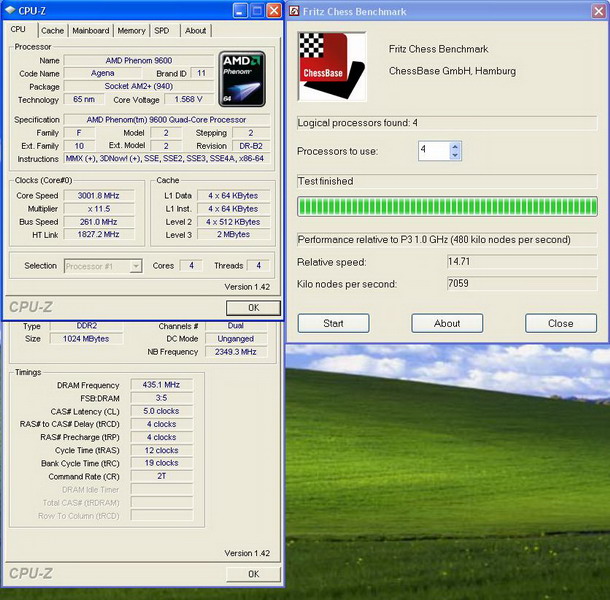The image size is (610, 600).
Task: Click the processor Name field AMD Phenom 9600
Action: tap(138, 60)
